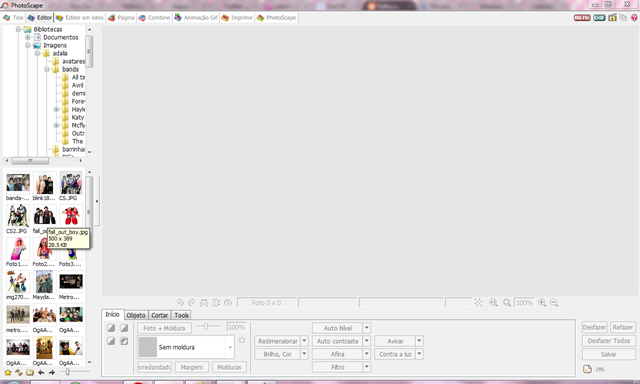Switch to the Tela tab
Image resolution: width=640 pixels, height=384 pixels.
pyautogui.click(x=13, y=18)
